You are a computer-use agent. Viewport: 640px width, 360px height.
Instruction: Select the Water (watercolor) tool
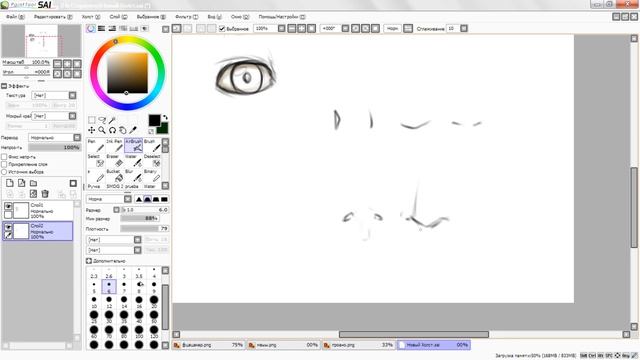coord(133,161)
